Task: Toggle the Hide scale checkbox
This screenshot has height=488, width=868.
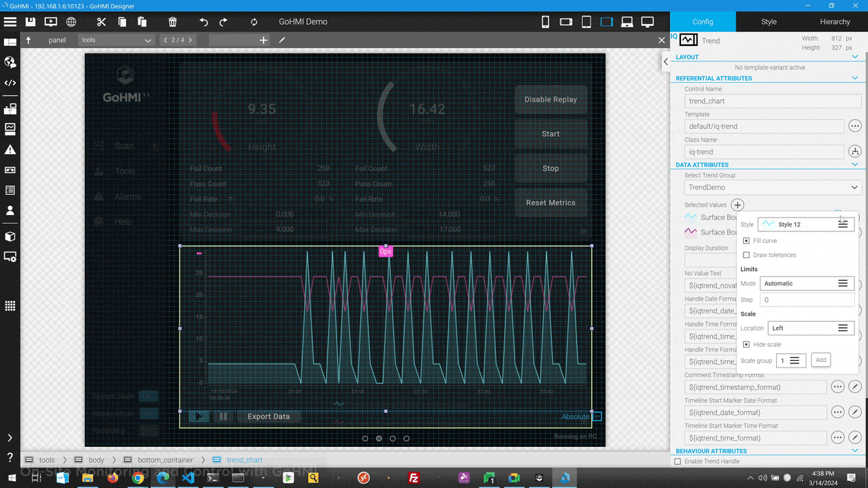Action: [x=747, y=345]
